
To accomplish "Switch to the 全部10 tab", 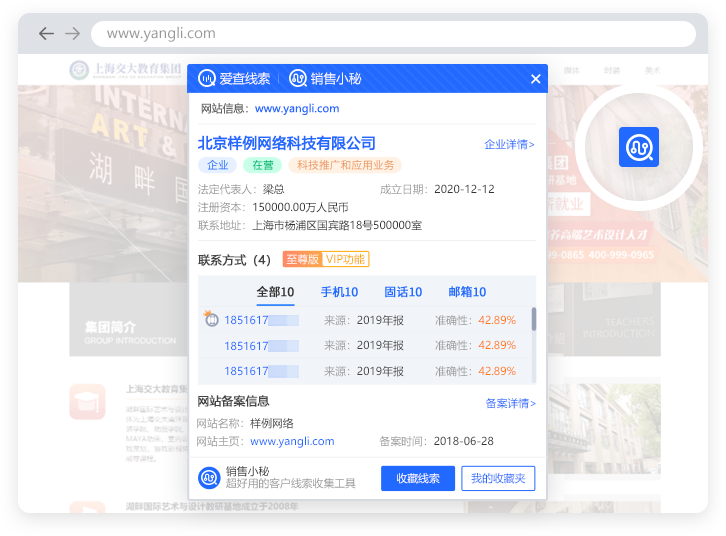I will [275, 293].
